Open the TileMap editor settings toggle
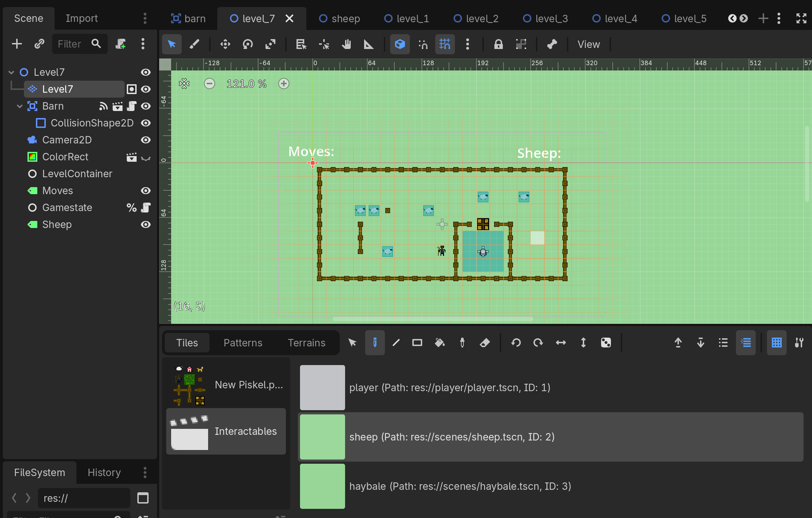The image size is (812, 518). click(x=799, y=343)
